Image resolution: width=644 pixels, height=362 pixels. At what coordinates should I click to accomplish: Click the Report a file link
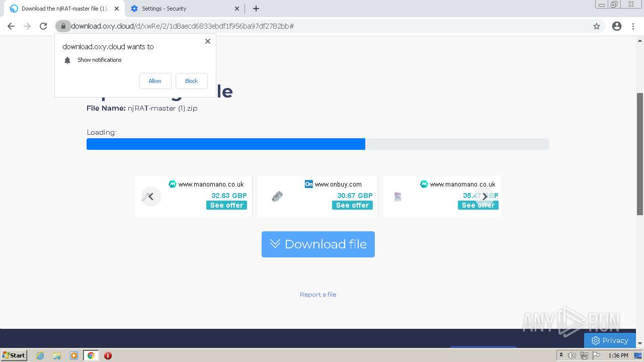click(x=318, y=295)
